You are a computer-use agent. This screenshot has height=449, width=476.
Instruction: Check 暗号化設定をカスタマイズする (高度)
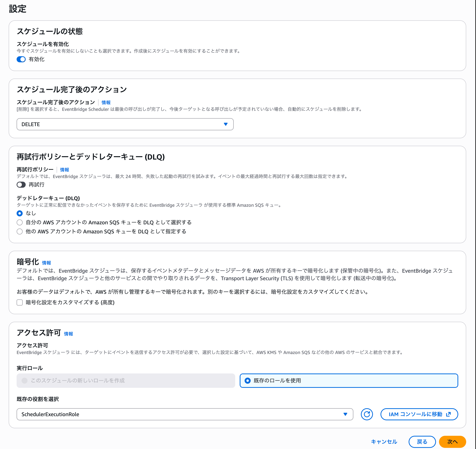19,303
